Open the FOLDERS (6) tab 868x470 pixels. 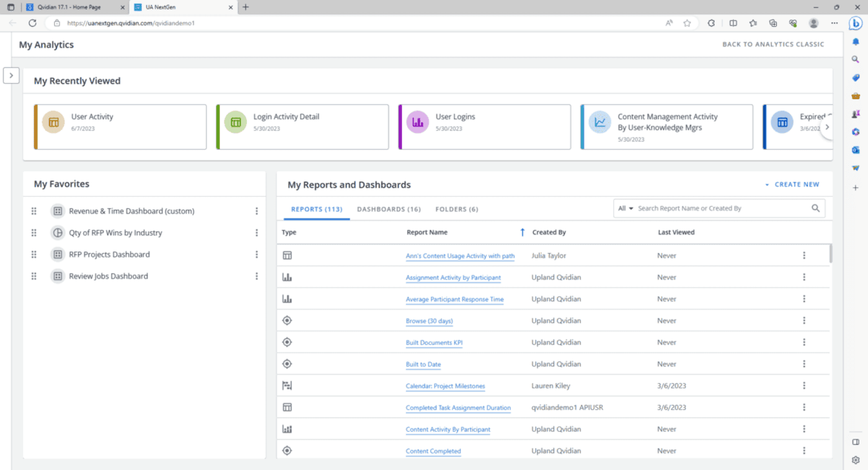coord(456,209)
